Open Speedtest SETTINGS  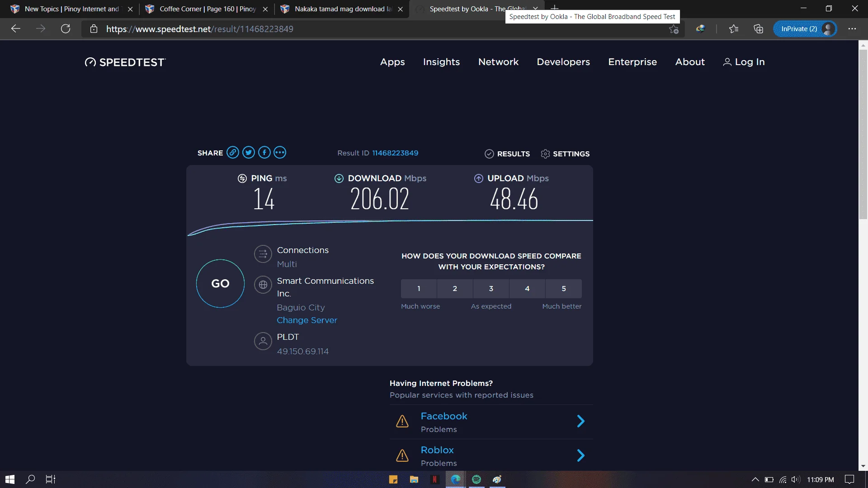565,154
